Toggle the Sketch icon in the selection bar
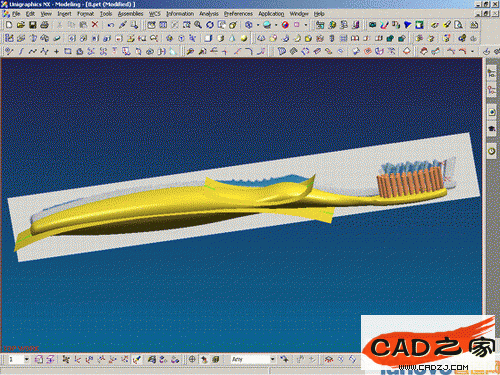Image resolution: width=500 pixels, height=375 pixels. (137, 359)
